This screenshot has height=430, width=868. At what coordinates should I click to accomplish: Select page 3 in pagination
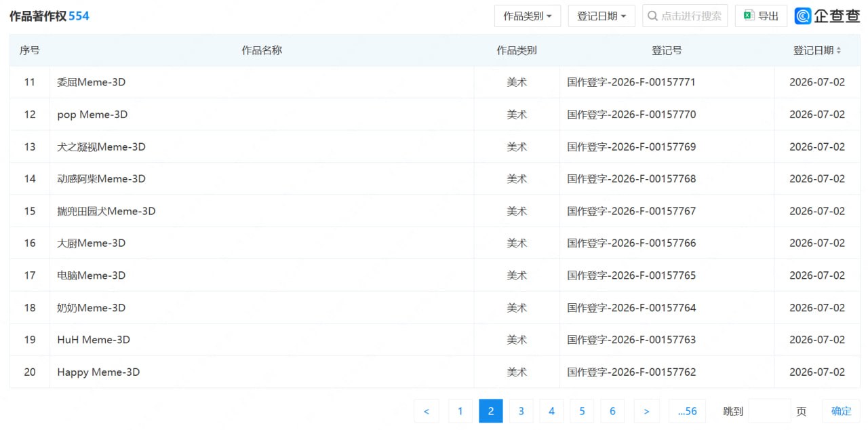point(521,411)
